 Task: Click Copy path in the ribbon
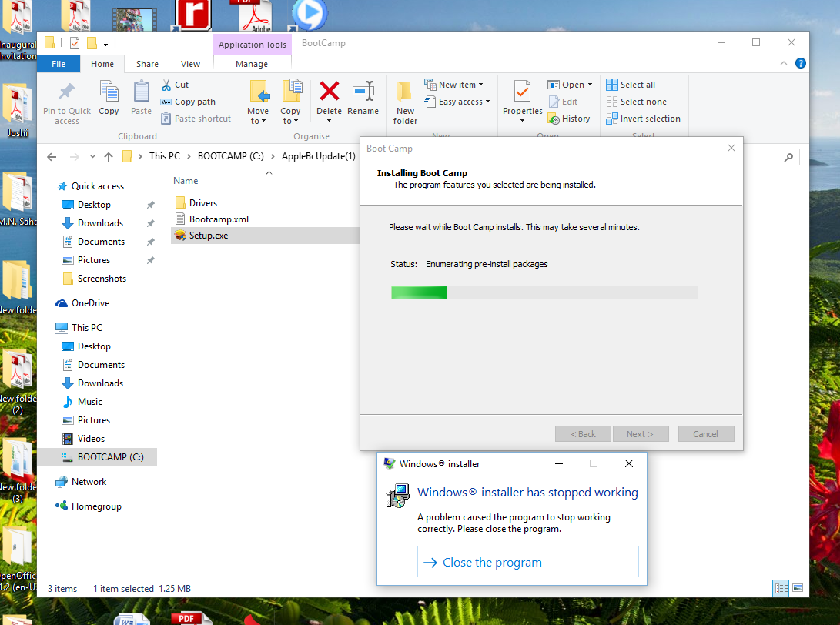tap(188, 102)
